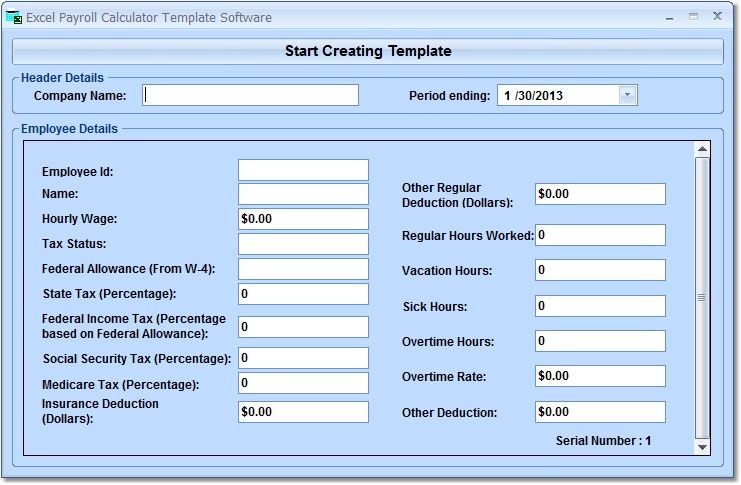Select the month in Period ending date

[507, 96]
